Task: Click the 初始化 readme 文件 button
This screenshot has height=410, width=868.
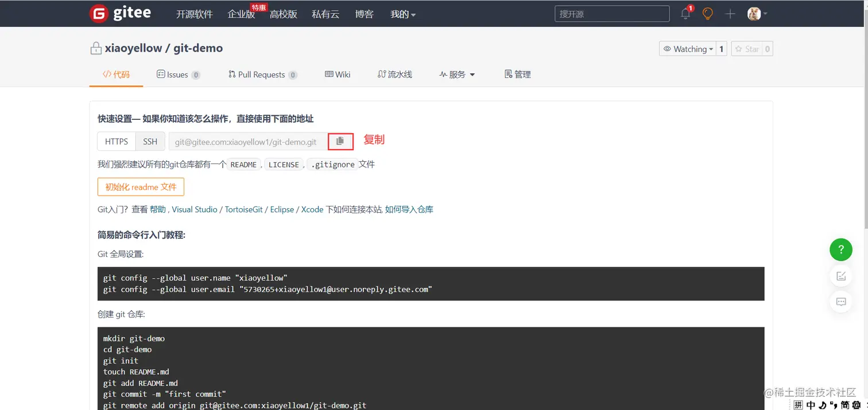Action: point(141,187)
